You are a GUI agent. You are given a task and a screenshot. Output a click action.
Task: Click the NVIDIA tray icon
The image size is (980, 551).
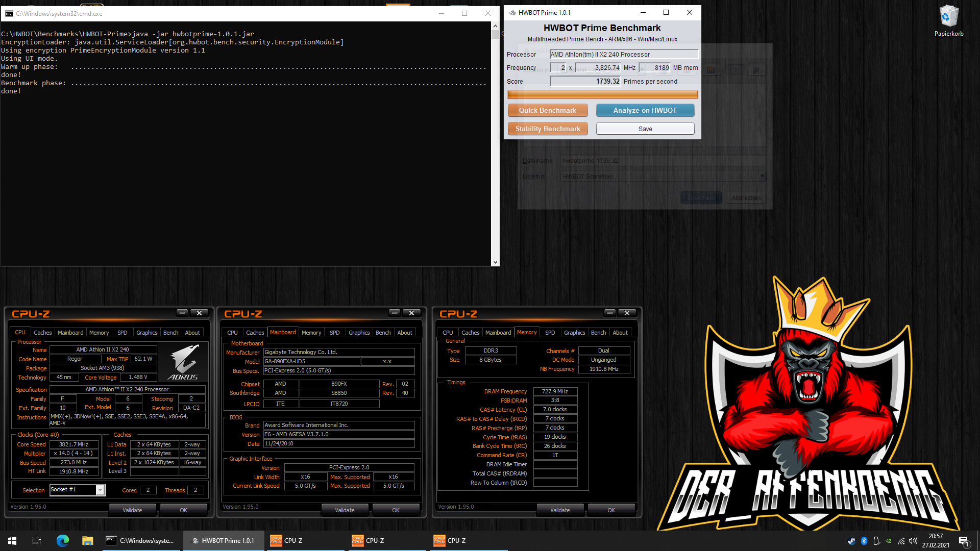pyautogui.click(x=889, y=541)
